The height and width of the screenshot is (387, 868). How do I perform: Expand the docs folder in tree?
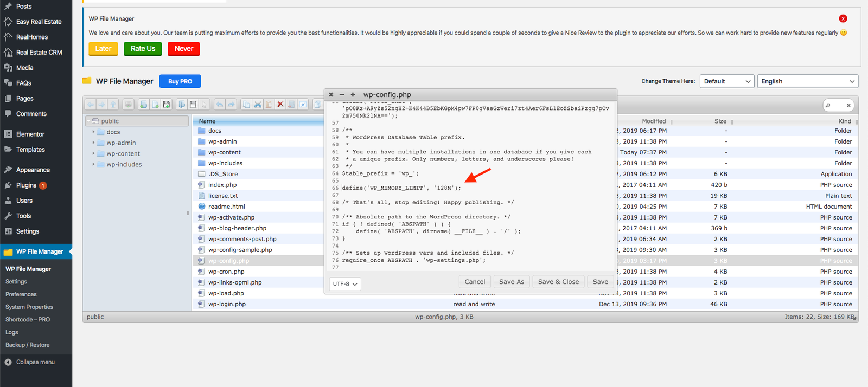tap(93, 132)
